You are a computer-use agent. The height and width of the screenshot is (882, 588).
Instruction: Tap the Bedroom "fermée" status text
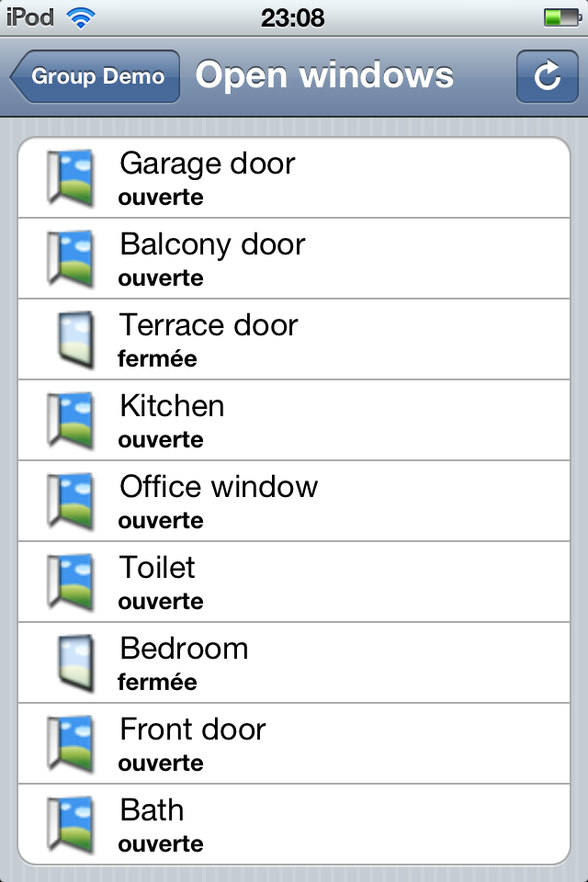point(157,683)
